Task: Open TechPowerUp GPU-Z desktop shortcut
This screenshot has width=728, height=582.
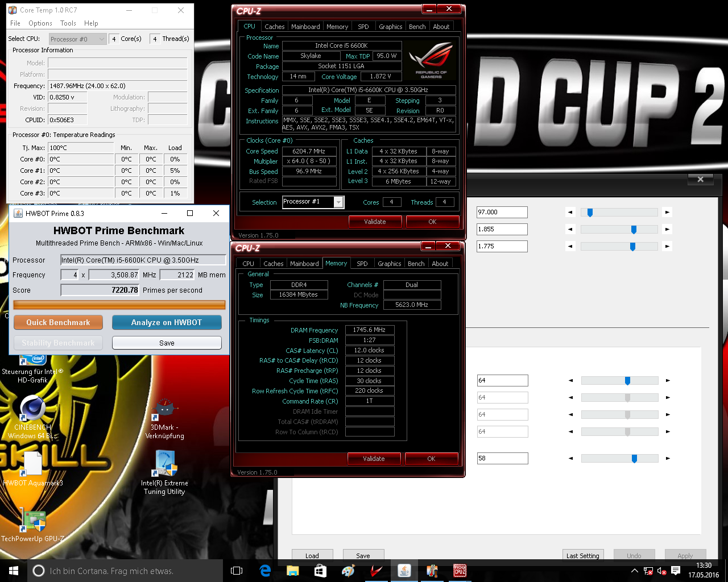Action: coord(33,526)
